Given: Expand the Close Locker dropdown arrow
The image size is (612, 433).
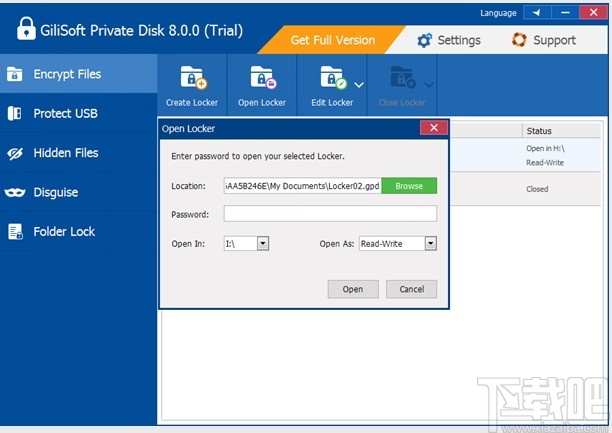Looking at the screenshot, I should 429,84.
